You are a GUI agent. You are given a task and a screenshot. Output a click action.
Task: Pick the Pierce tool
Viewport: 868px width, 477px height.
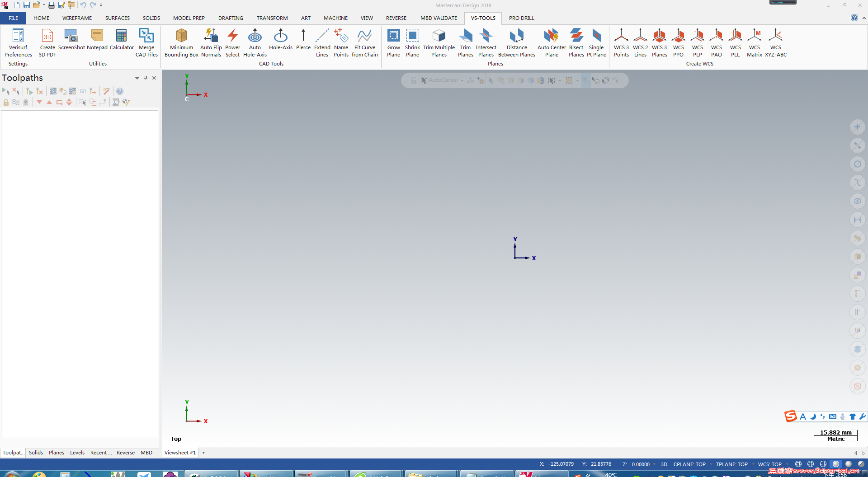coord(303,39)
